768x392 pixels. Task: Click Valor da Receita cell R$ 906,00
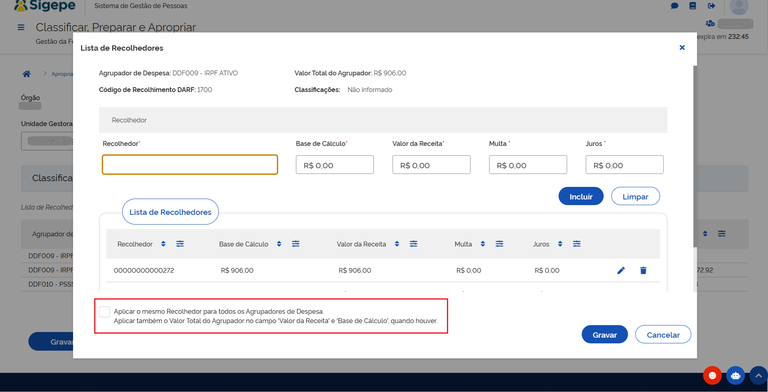click(355, 270)
